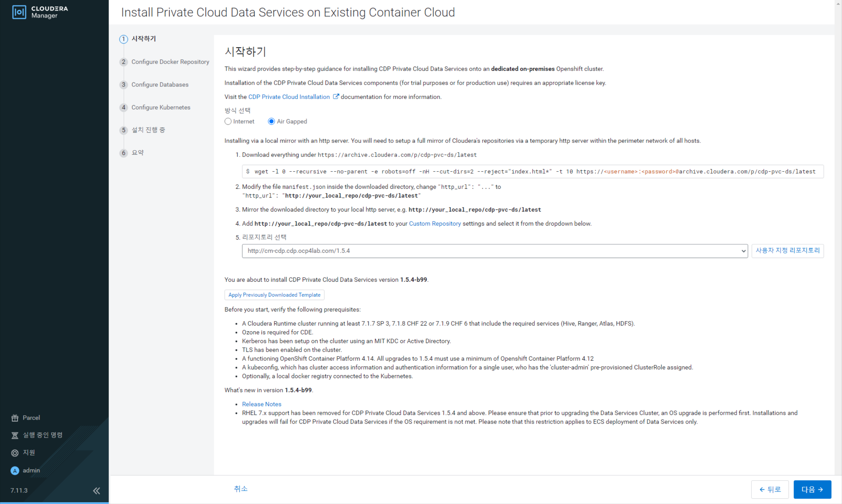Click the Cloudera Manager logo icon
Screen dimensions: 842x504
19,12
